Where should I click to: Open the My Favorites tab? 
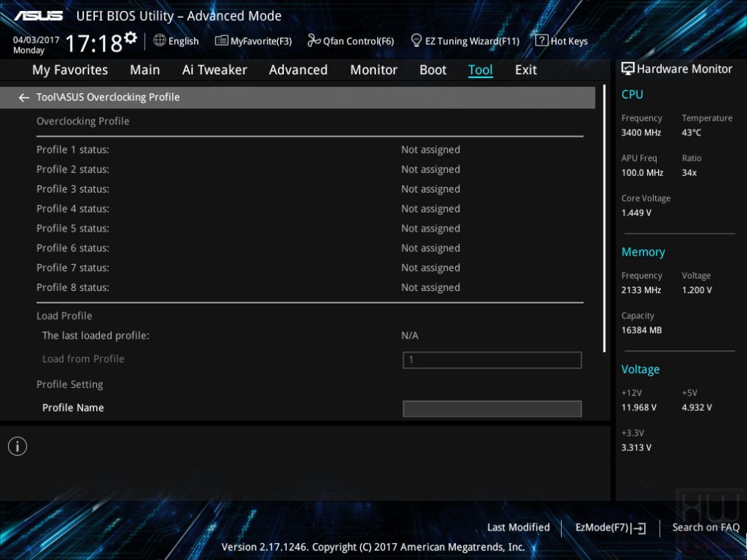coord(70,70)
